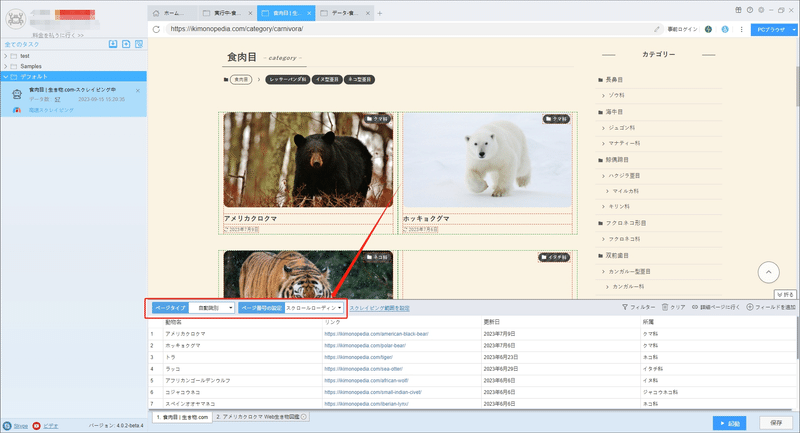The height and width of the screenshot is (433, 800).
Task: Expand the test folder in task tree
Action: pos(6,56)
